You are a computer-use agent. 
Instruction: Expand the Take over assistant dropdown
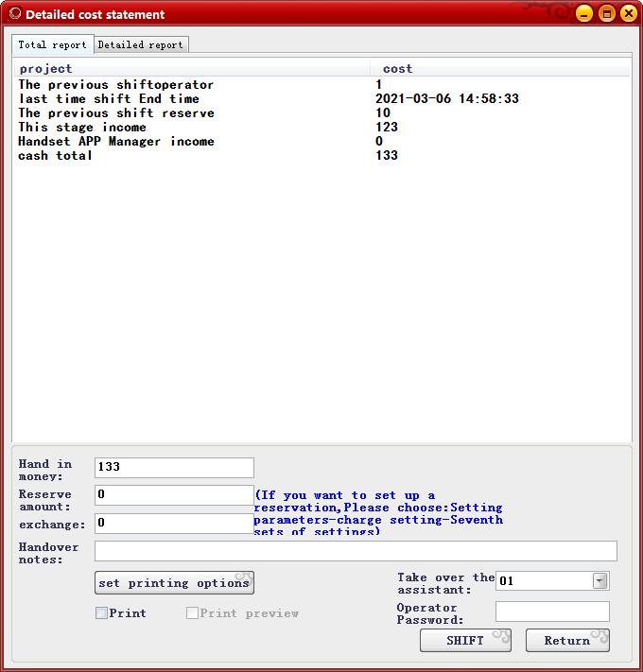pyautogui.click(x=600, y=581)
